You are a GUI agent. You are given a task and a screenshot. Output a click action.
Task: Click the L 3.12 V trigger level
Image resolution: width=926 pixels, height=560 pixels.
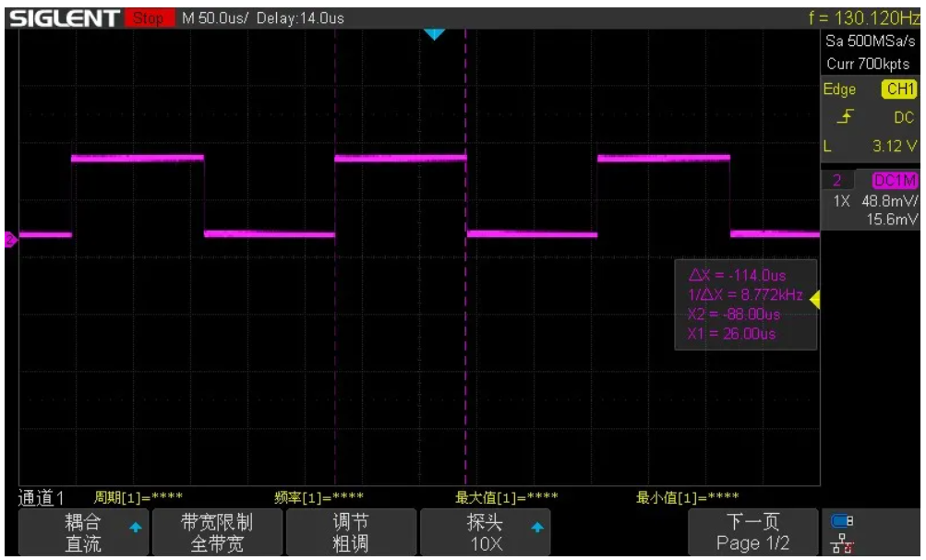pos(870,146)
